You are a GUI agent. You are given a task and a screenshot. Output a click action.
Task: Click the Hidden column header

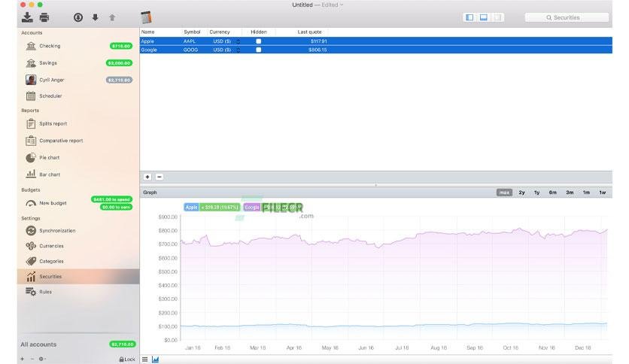pos(258,32)
